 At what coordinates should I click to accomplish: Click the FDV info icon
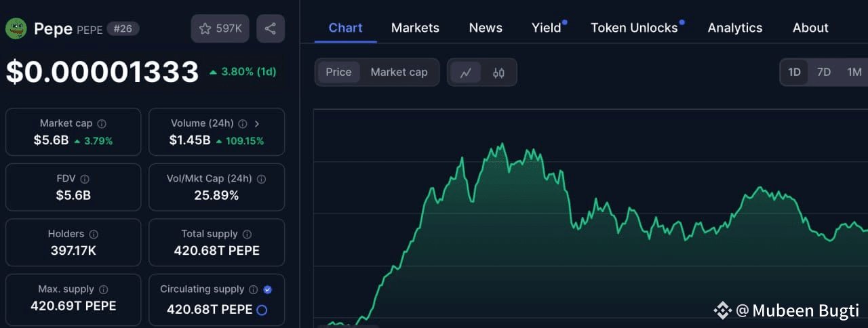pyautogui.click(x=85, y=179)
